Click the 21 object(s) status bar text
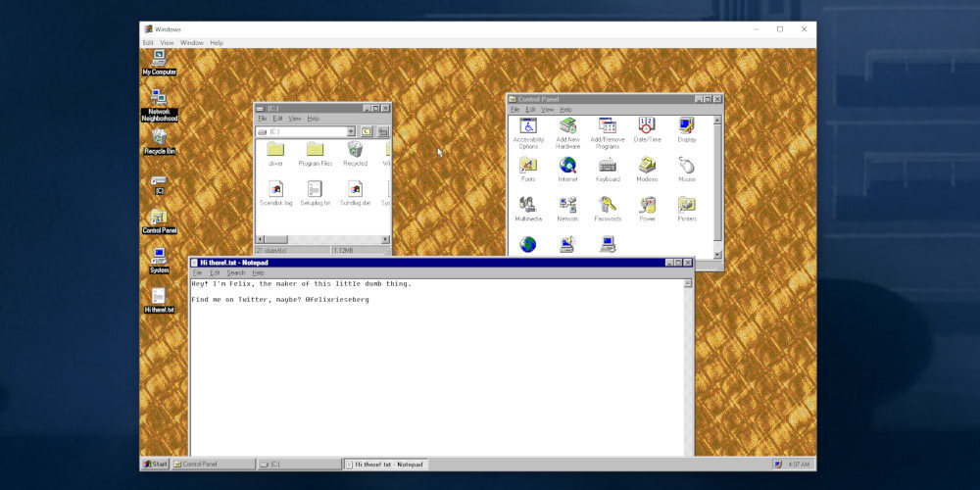 click(271, 250)
